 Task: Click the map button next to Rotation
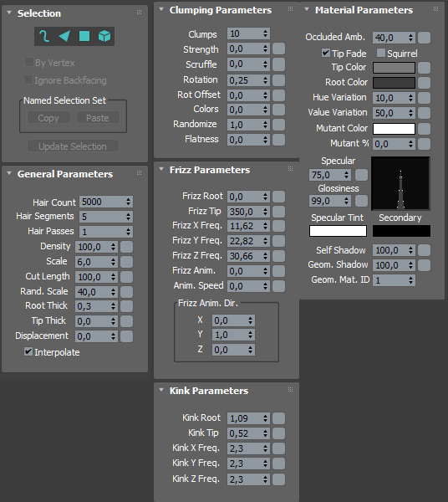pos(279,80)
